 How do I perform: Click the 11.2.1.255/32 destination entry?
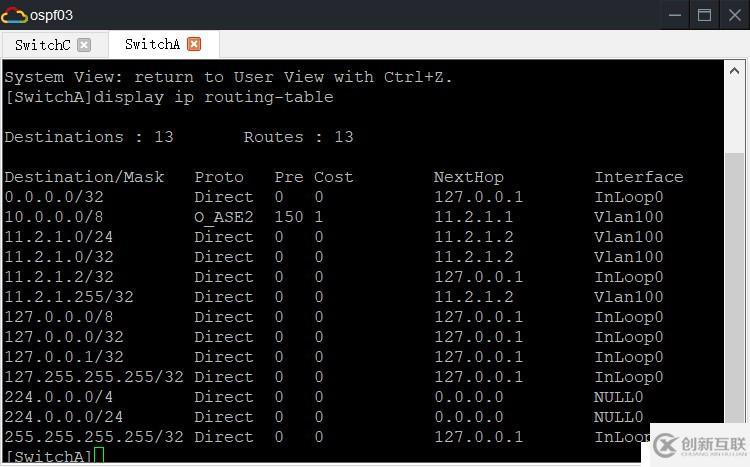pos(69,297)
